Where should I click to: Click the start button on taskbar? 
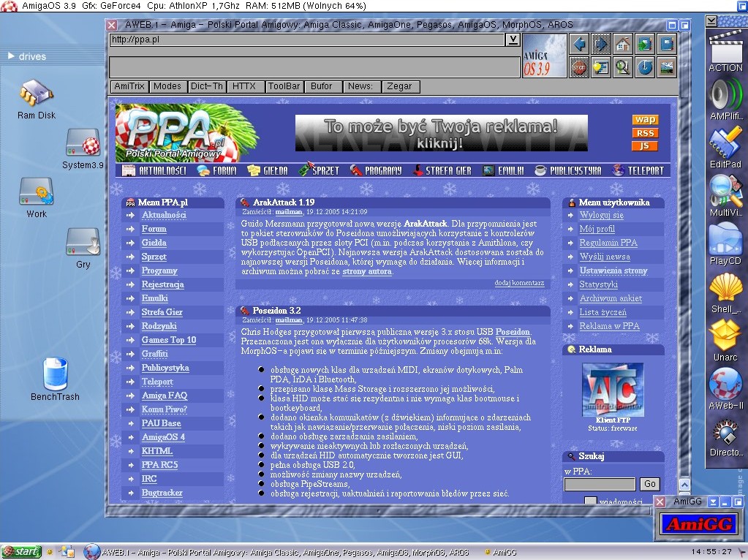pos(21,551)
